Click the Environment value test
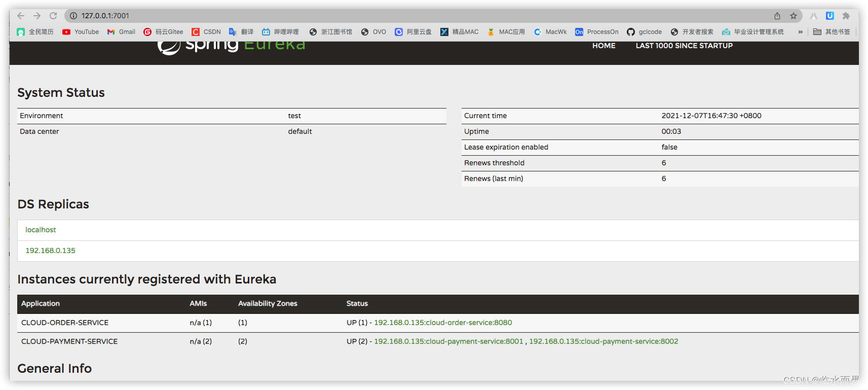 (x=294, y=116)
